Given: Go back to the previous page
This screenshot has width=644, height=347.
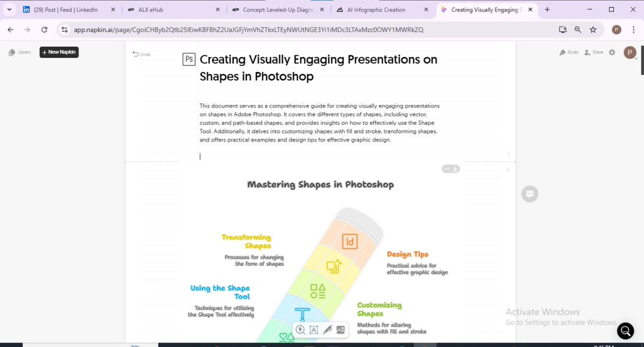Looking at the screenshot, I should [x=11, y=30].
